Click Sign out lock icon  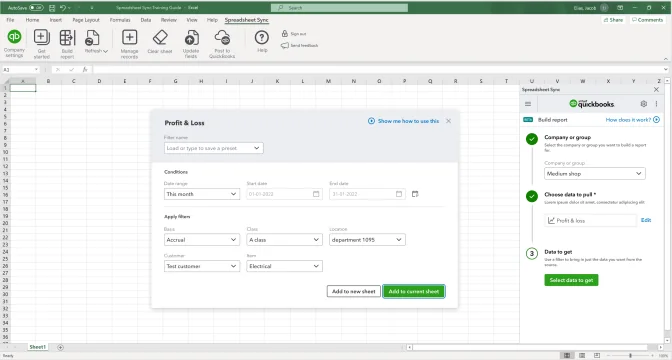(x=285, y=33)
